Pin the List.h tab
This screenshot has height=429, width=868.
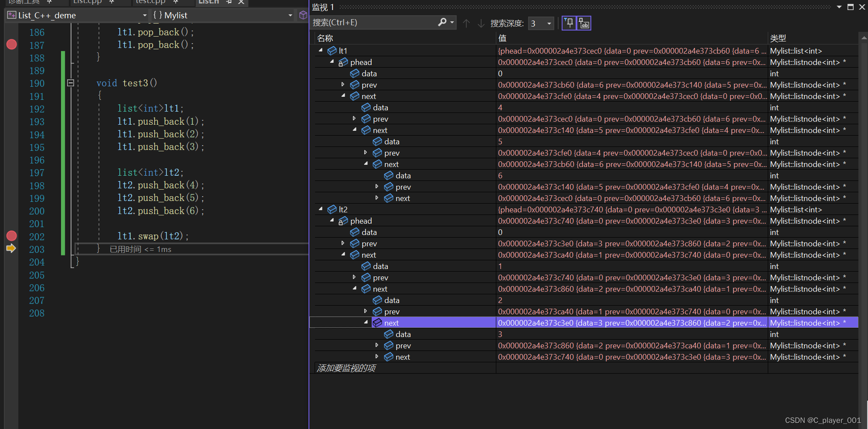229,2
